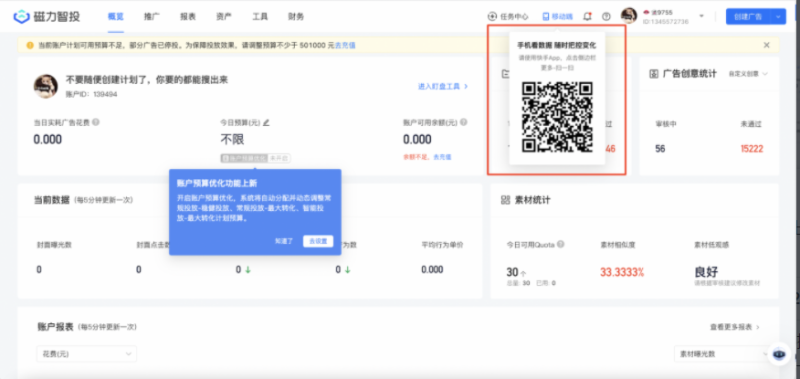Click the 33.3333% 素材相似度 value
This screenshot has width=800, height=379.
coord(622,272)
